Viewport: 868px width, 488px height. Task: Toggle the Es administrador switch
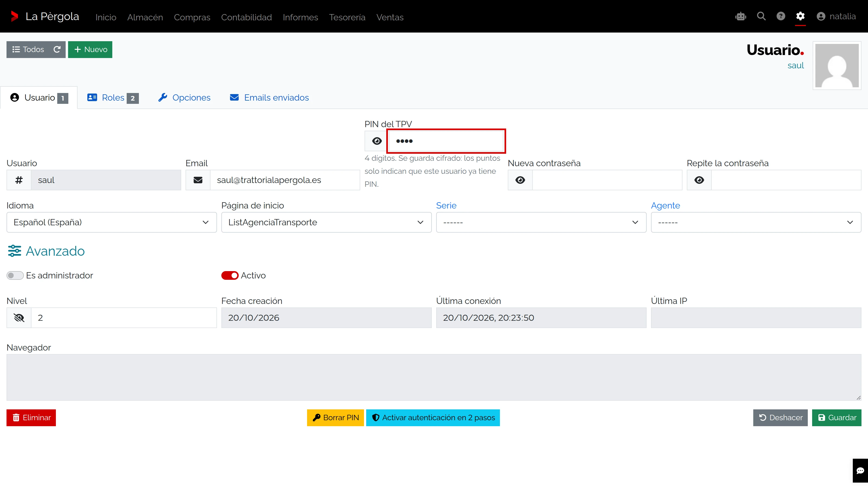click(x=15, y=275)
